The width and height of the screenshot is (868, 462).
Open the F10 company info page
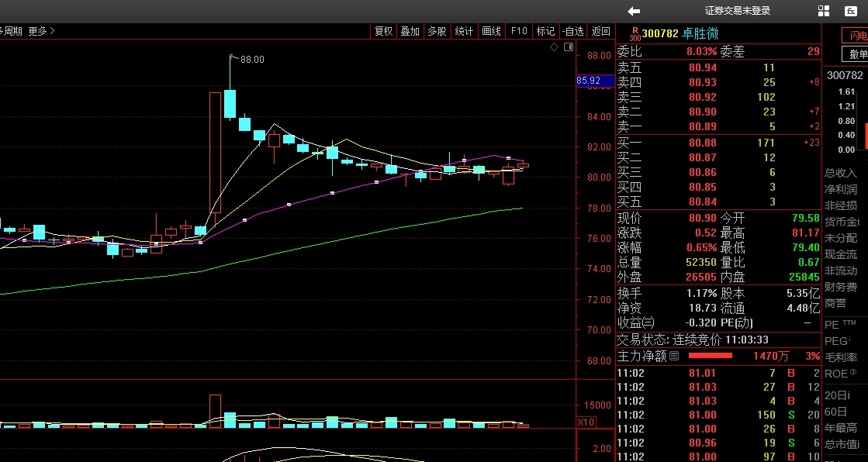click(519, 32)
